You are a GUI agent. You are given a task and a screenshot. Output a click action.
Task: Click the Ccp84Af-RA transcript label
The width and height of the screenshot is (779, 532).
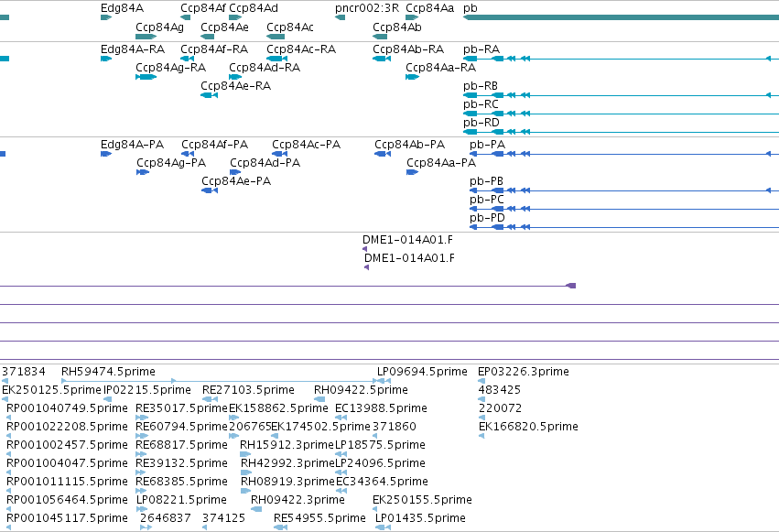[214, 49]
